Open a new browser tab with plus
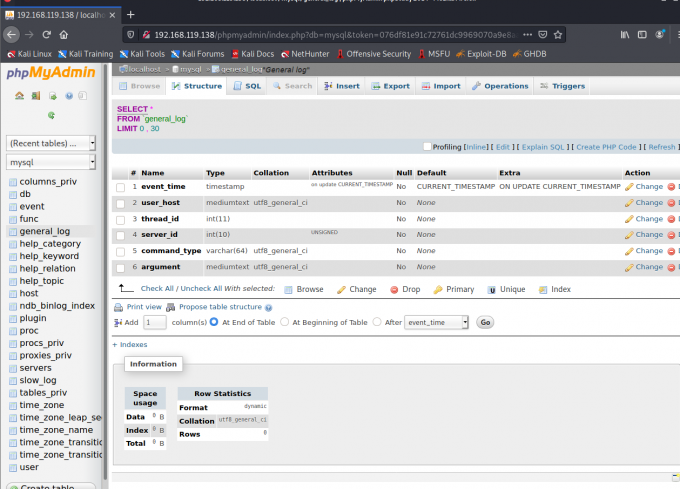Viewport: 680px width, 489px height. pos(131,15)
